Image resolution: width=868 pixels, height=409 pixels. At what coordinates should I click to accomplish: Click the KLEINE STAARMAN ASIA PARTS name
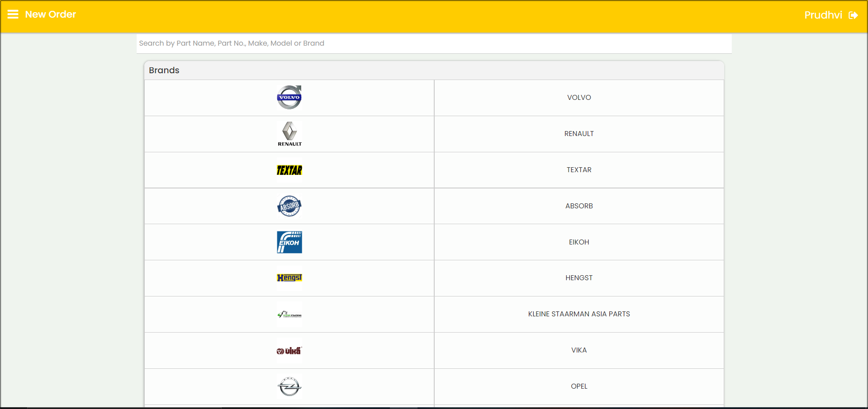point(579,314)
